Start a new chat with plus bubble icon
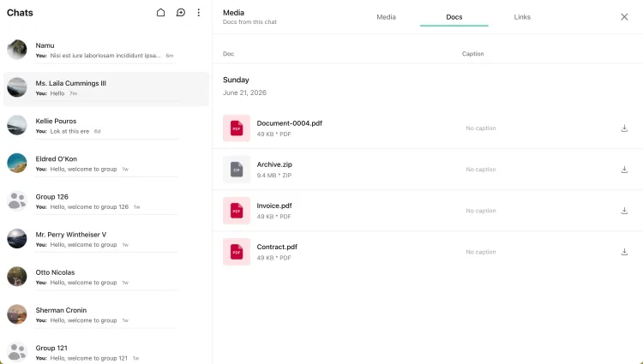Viewport: 643px width, 364px height. [180, 13]
